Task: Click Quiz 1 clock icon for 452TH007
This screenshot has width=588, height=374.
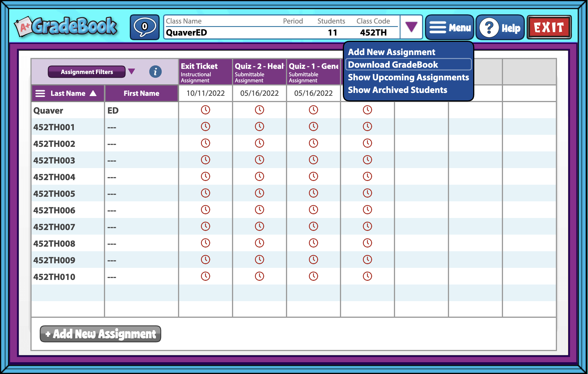Action: [x=314, y=226]
